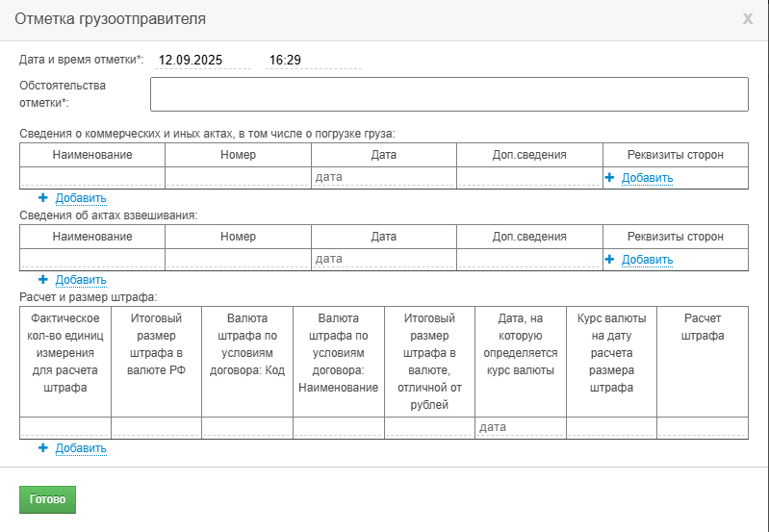Open date field for currency rate date

pos(520,427)
